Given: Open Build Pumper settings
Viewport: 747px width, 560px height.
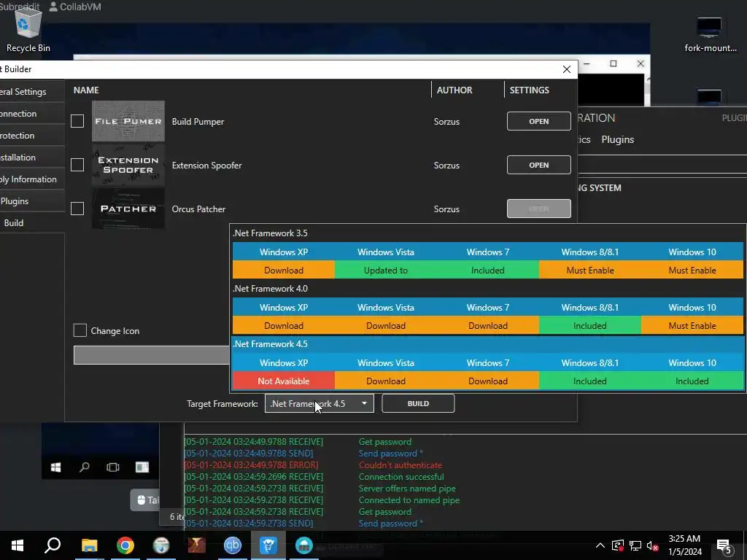Looking at the screenshot, I should coord(539,121).
